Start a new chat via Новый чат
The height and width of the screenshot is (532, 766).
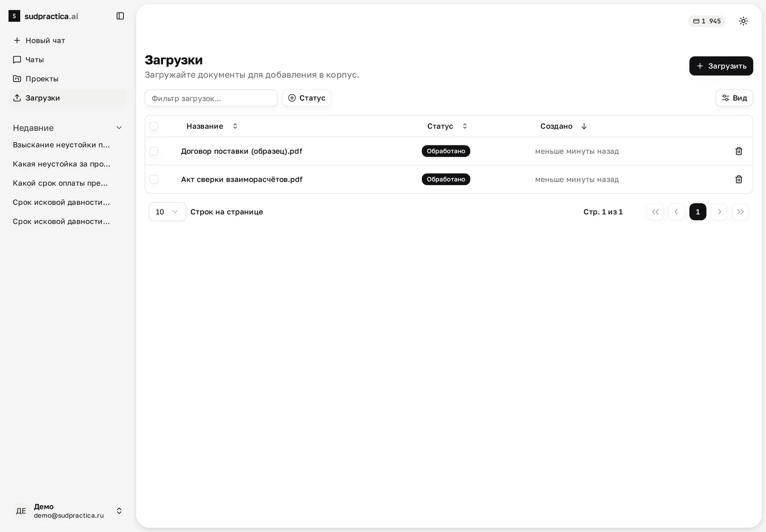[68, 41]
